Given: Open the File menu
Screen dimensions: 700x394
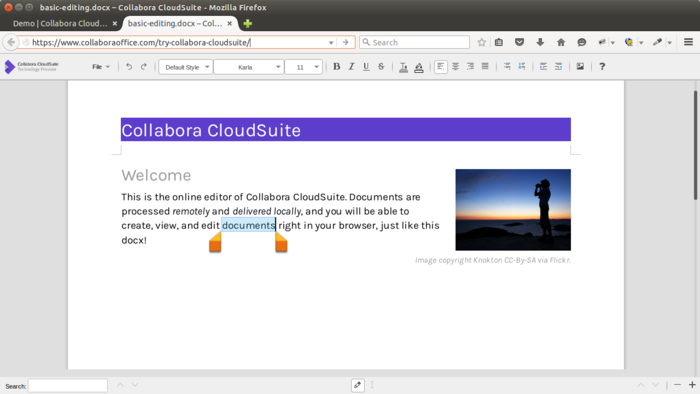Looking at the screenshot, I should pyautogui.click(x=101, y=66).
